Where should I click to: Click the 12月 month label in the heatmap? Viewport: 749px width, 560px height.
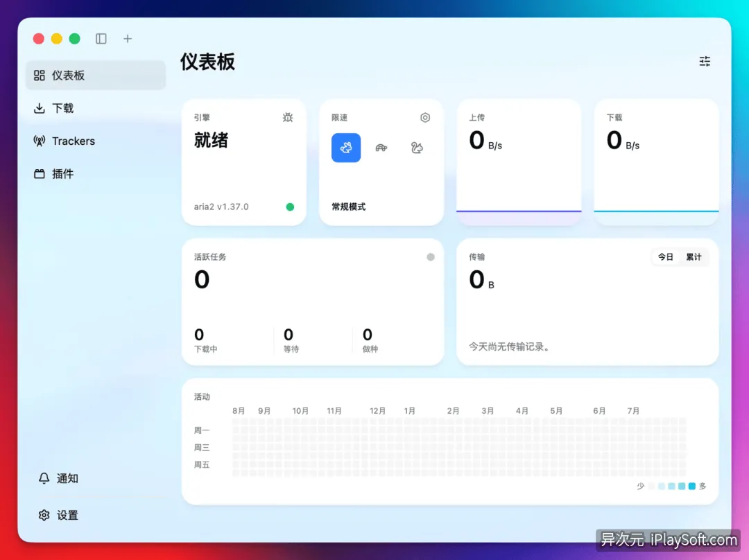point(377,410)
